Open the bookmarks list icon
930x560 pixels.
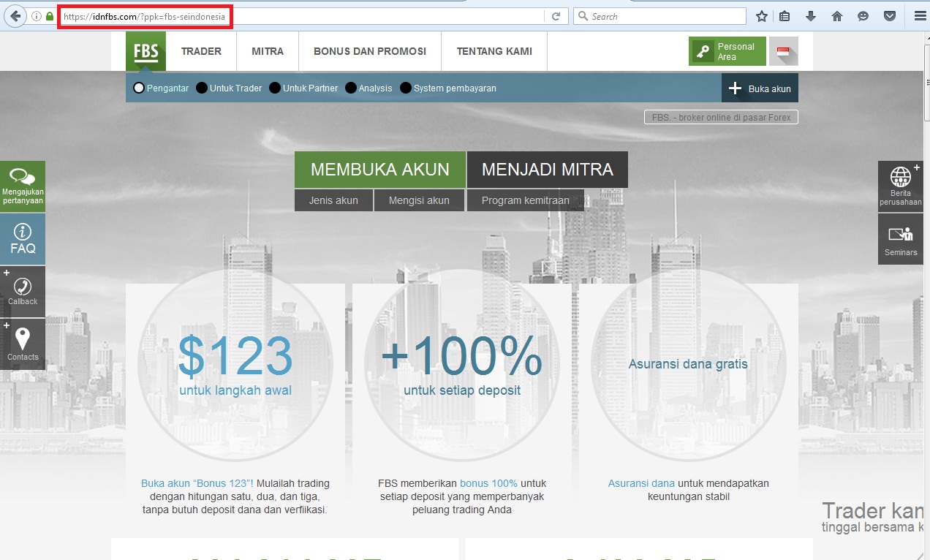tap(785, 16)
